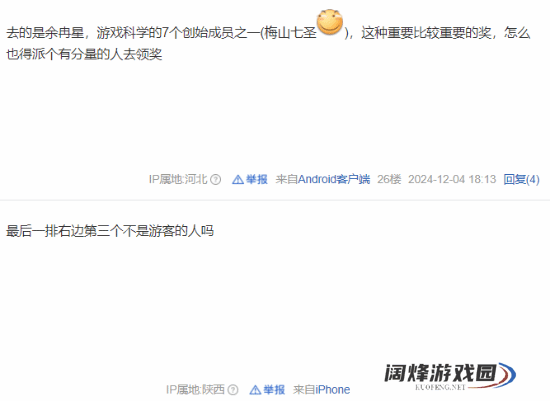Click the 来自 text before Android客户端
550x401 pixels.
click(287, 179)
